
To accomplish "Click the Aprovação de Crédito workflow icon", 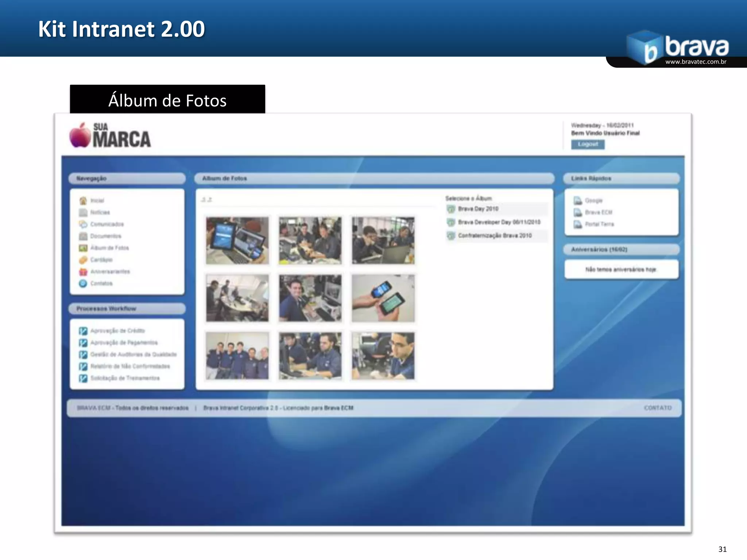I will click(x=83, y=331).
